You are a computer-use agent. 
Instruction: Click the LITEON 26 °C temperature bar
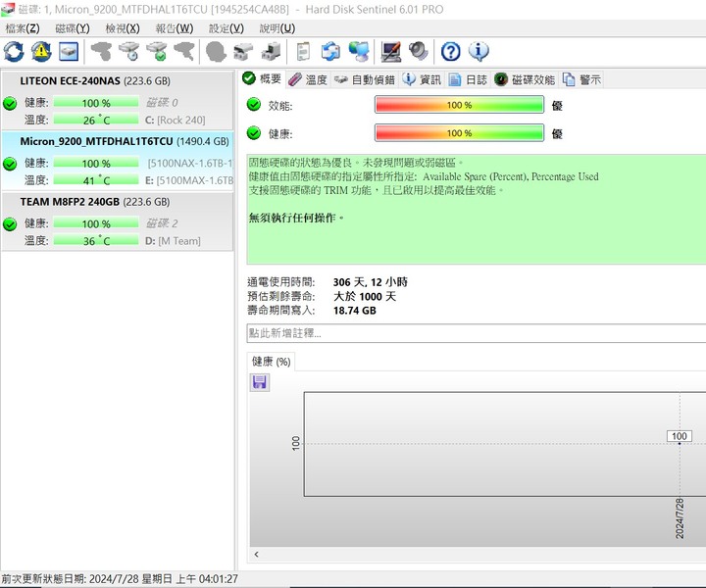coord(96,120)
